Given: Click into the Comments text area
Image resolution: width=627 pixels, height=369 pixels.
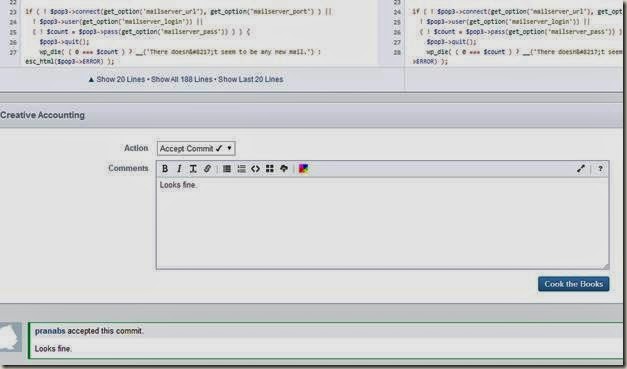Looking at the screenshot, I should click(383, 223).
